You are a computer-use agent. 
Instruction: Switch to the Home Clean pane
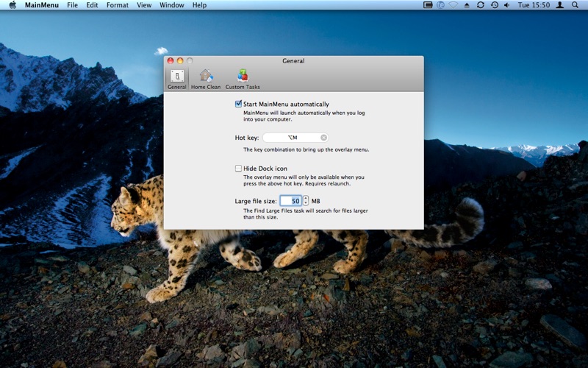coord(206,79)
